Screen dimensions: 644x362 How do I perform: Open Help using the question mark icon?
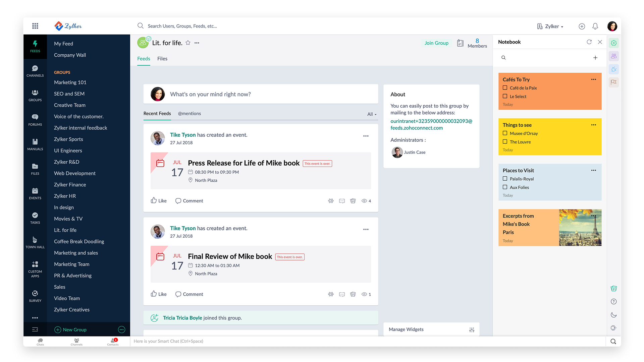614,301
